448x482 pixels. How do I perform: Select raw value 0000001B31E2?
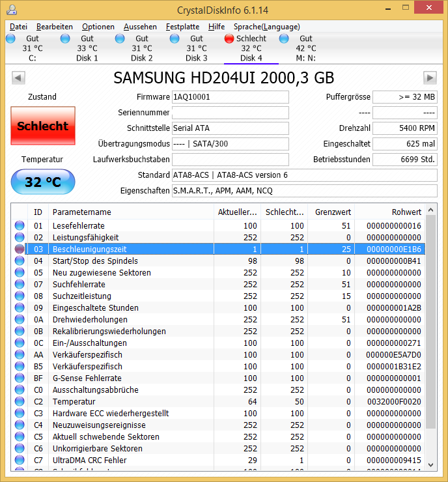[394, 367]
